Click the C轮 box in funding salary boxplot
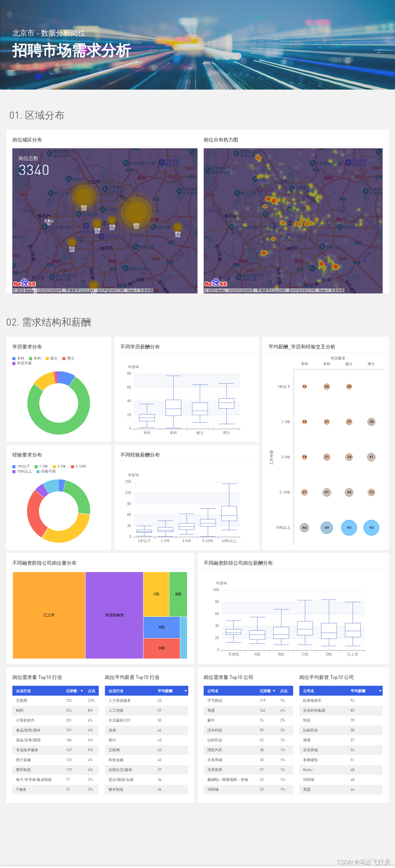Image resolution: width=395 pixels, height=868 pixels. coord(305,628)
